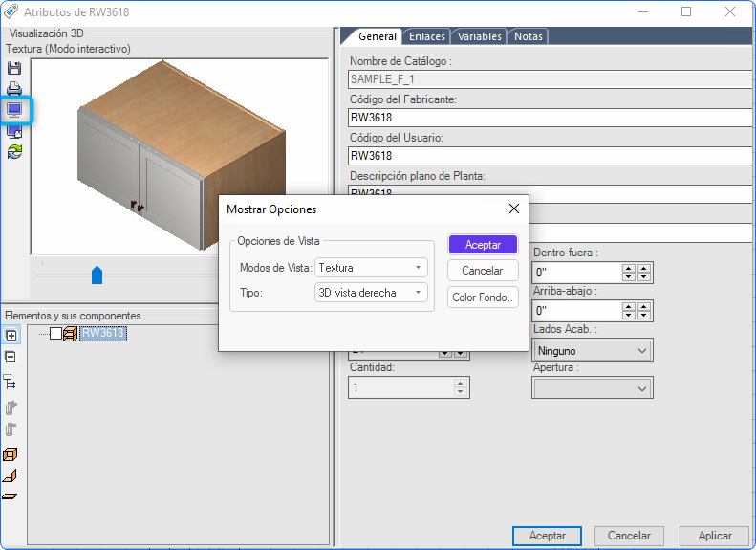
Task: Click the 3D cabinet preview image
Action: (x=180, y=156)
